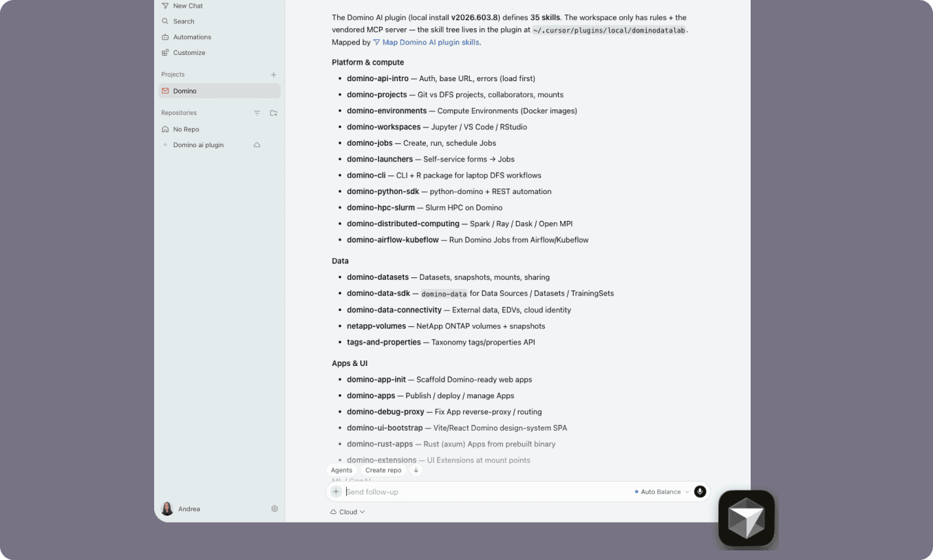933x560 pixels.
Task: Click the Andrea username text
Action: 189,509
